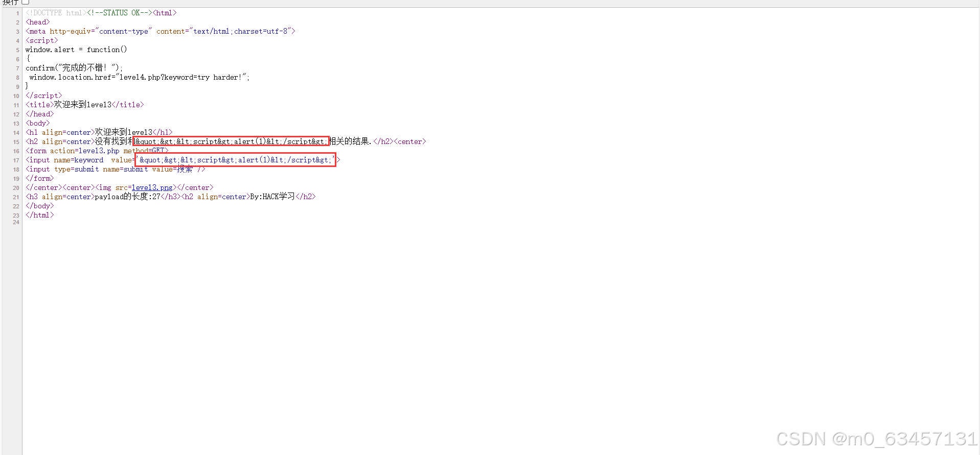This screenshot has width=980, height=455.
Task: Click the "相关的结果." text on line 15
Action: click(350, 141)
